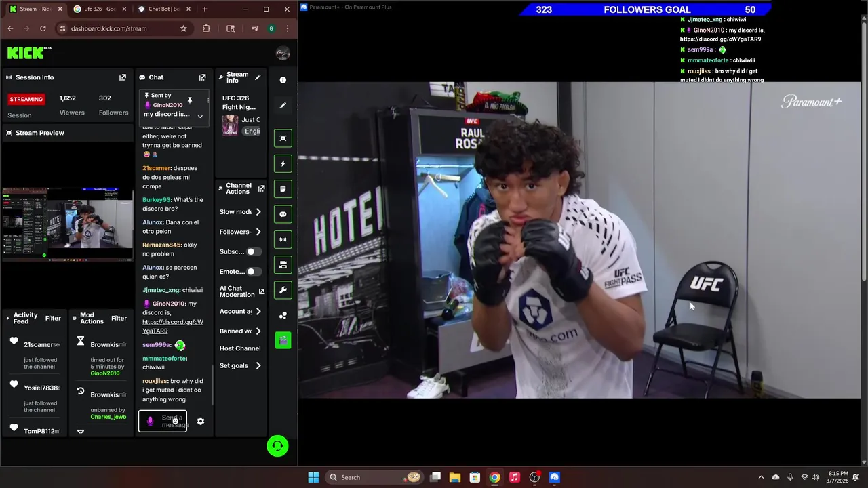Open Chrome extensions puzzle icon
This screenshot has width=868, height=488.
point(206,28)
